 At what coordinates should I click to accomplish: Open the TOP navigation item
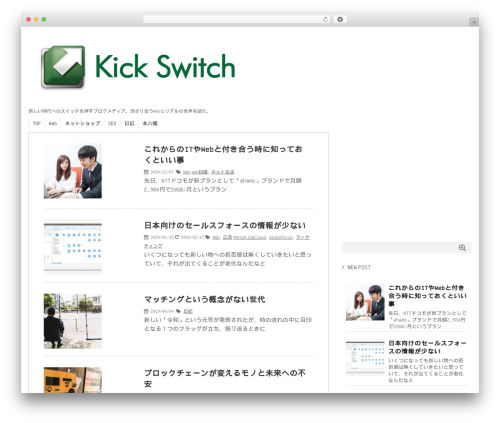[x=37, y=123]
